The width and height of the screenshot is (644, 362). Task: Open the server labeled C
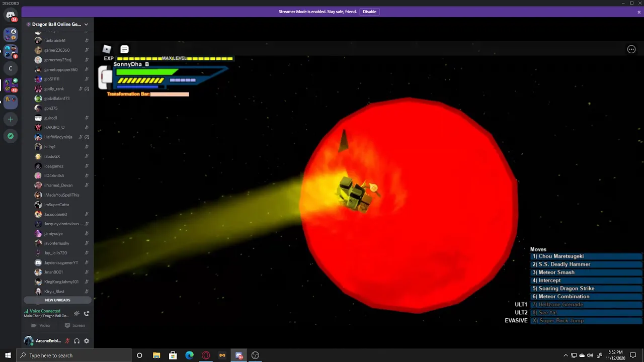[11, 68]
